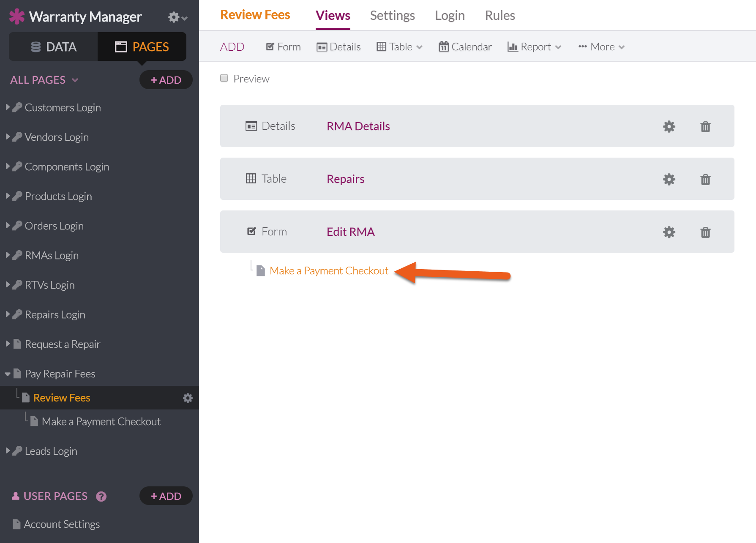This screenshot has height=543, width=756.
Task: Expand the Vendors Login page tree
Action: [8, 137]
